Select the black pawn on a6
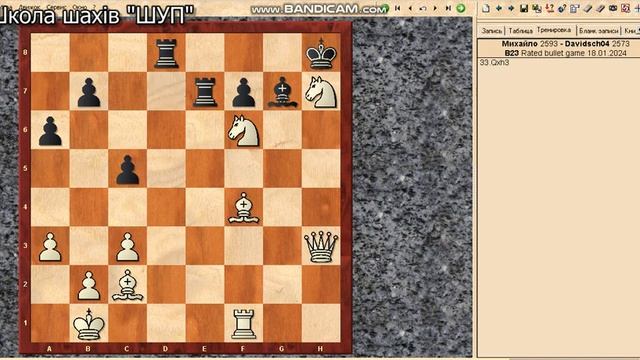 click(x=50, y=130)
